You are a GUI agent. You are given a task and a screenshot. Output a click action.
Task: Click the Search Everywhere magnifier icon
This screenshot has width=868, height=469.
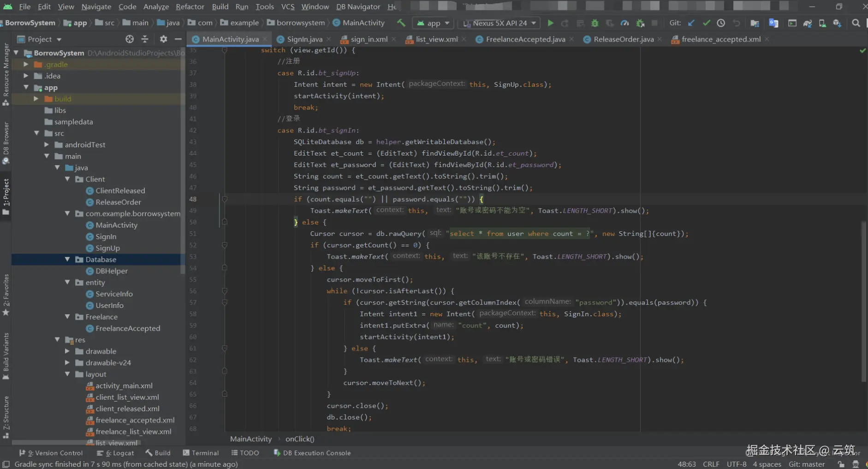point(856,23)
